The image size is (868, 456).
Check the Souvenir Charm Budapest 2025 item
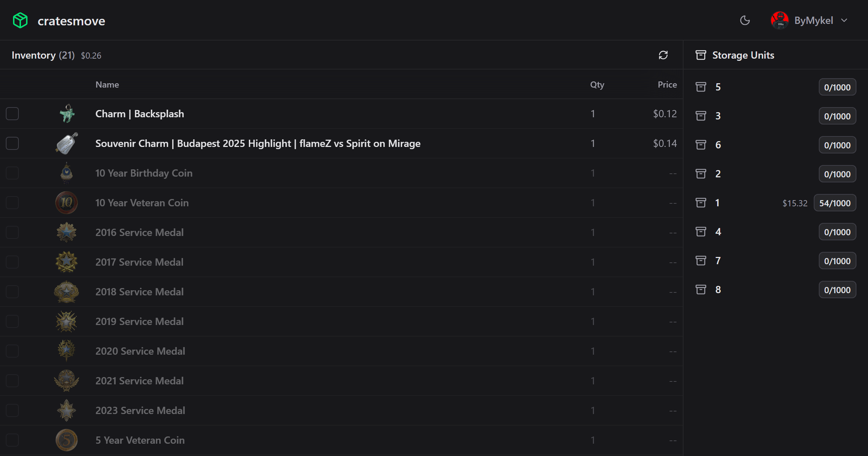point(12,143)
